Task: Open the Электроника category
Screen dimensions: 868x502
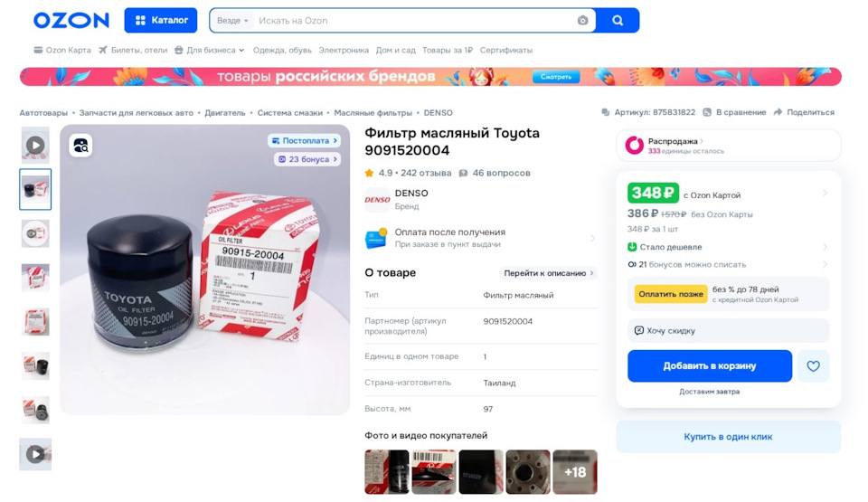Action: coord(344,50)
